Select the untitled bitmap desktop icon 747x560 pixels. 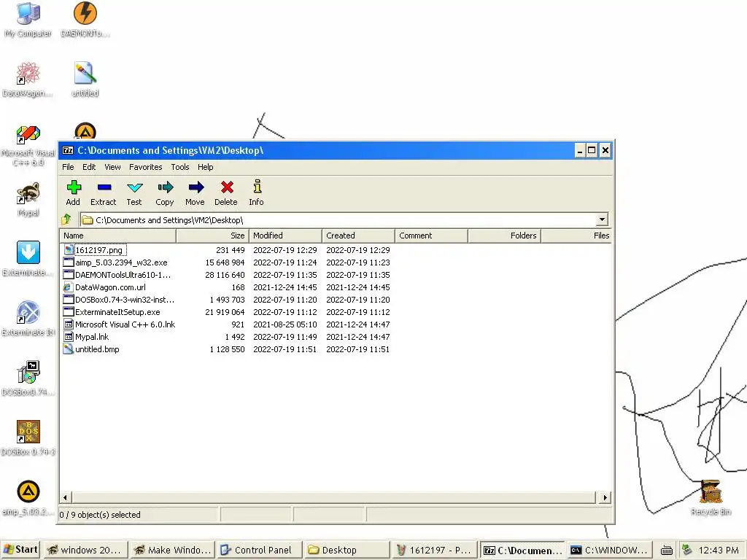pyautogui.click(x=85, y=74)
